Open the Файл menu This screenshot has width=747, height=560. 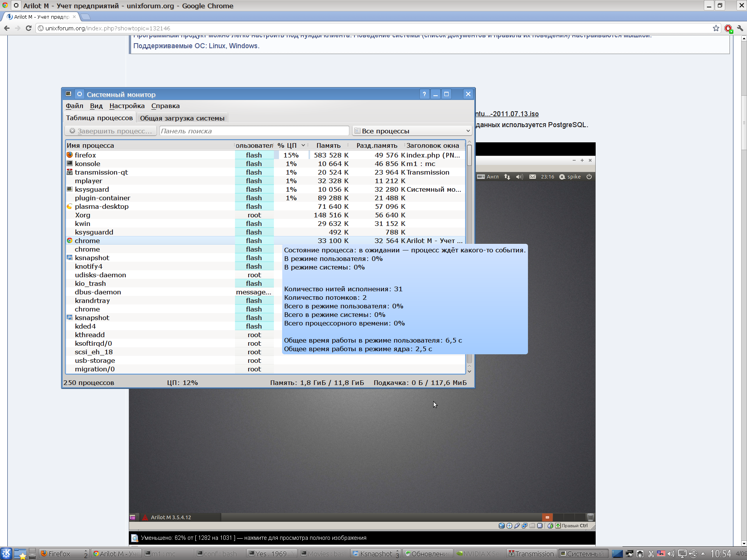pos(74,106)
